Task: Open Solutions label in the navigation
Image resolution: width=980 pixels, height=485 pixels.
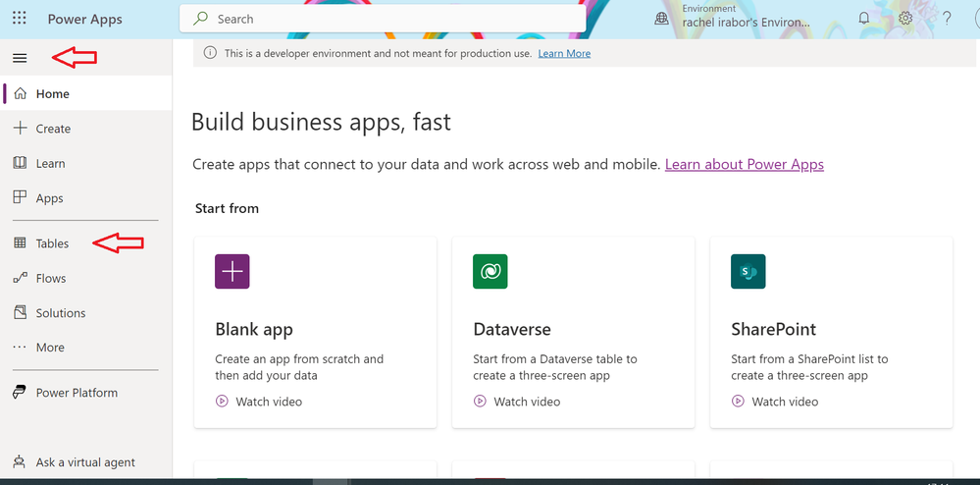Action: click(x=61, y=313)
